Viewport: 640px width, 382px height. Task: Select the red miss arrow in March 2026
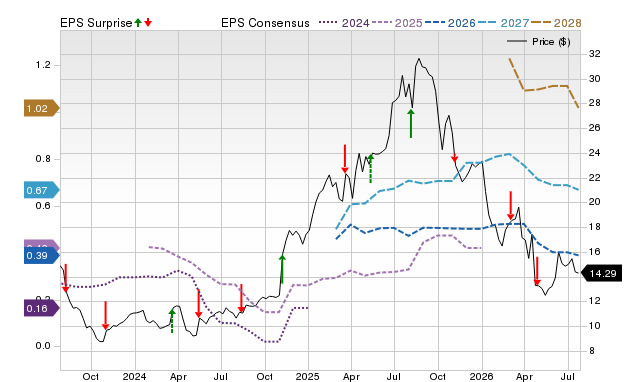pyautogui.click(x=510, y=205)
